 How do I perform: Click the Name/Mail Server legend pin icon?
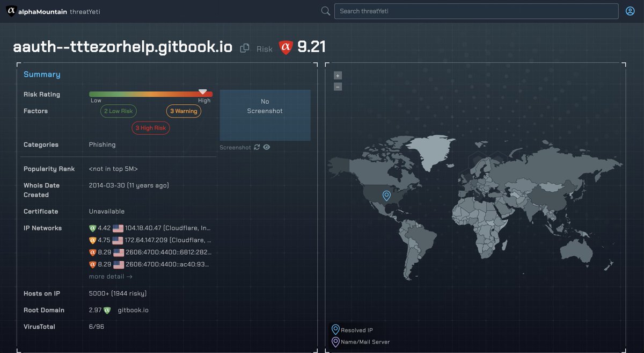335,342
